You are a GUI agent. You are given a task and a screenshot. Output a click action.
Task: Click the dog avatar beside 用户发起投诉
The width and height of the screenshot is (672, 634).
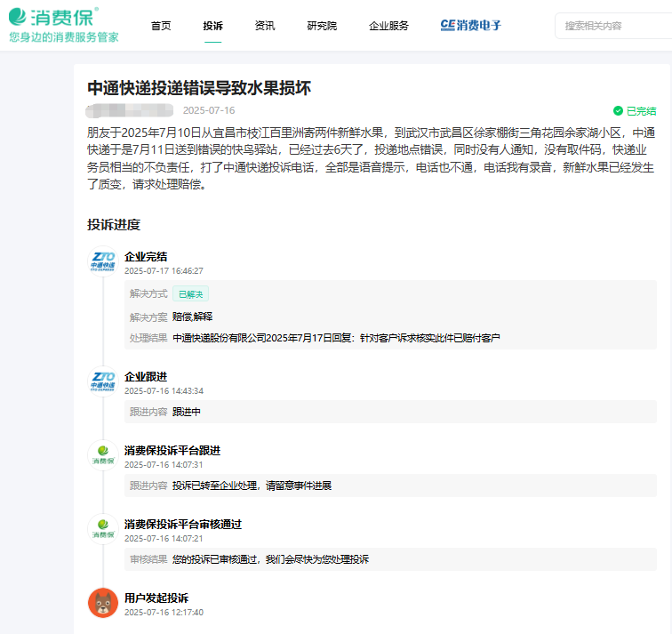tap(103, 602)
